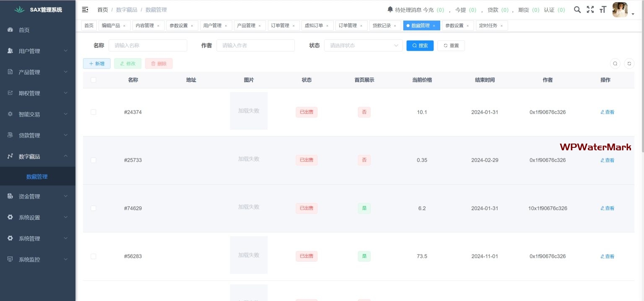The width and height of the screenshot is (644, 301).
Task: Collapse the sidebar with the hamburger icon
Action: pyautogui.click(x=85, y=10)
